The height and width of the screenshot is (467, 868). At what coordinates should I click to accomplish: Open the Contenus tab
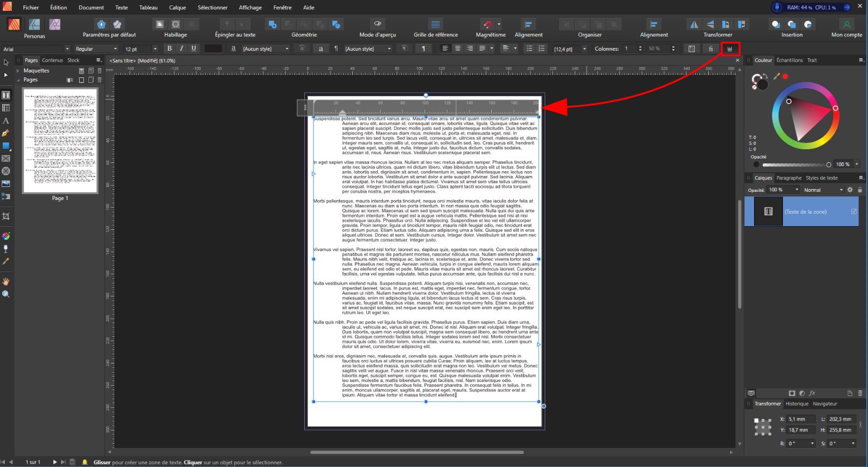coord(52,60)
